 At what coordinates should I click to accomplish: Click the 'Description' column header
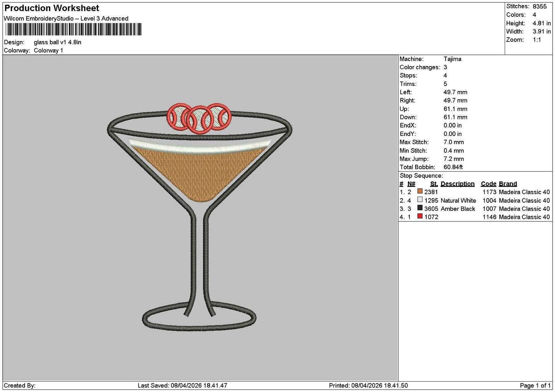point(457,184)
